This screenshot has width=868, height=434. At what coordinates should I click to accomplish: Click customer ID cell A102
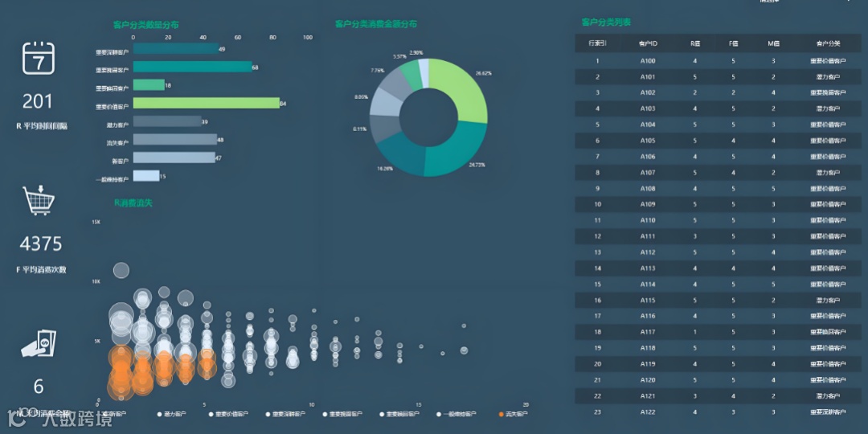(x=648, y=93)
